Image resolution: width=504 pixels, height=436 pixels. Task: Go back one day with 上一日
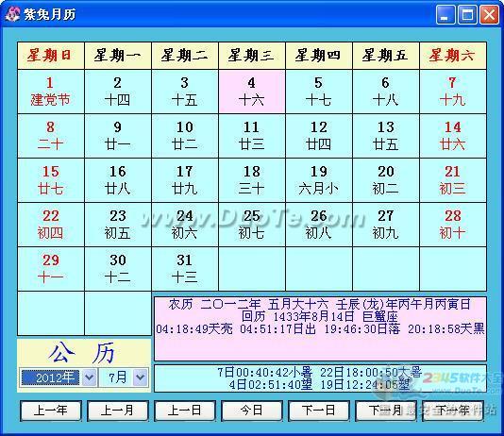click(x=184, y=411)
